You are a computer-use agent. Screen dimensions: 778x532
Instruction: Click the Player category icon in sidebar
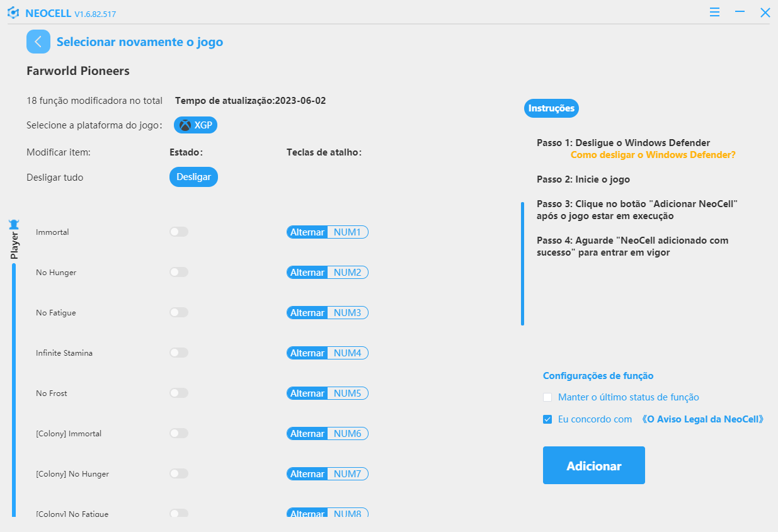pos(14,224)
